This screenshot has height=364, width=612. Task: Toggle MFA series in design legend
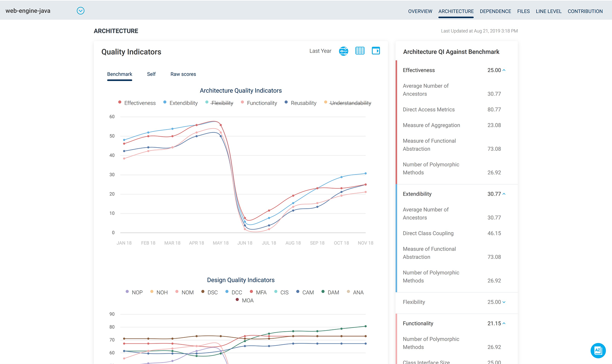[x=258, y=292]
